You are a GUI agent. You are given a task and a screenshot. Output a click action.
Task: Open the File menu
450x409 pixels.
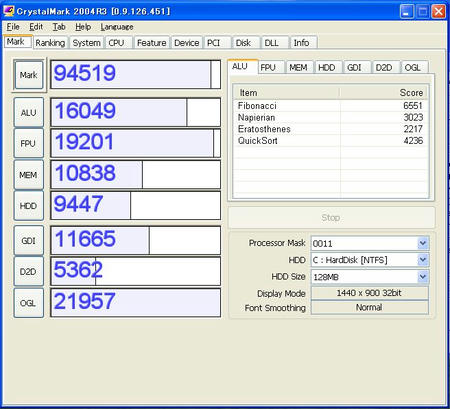click(13, 27)
